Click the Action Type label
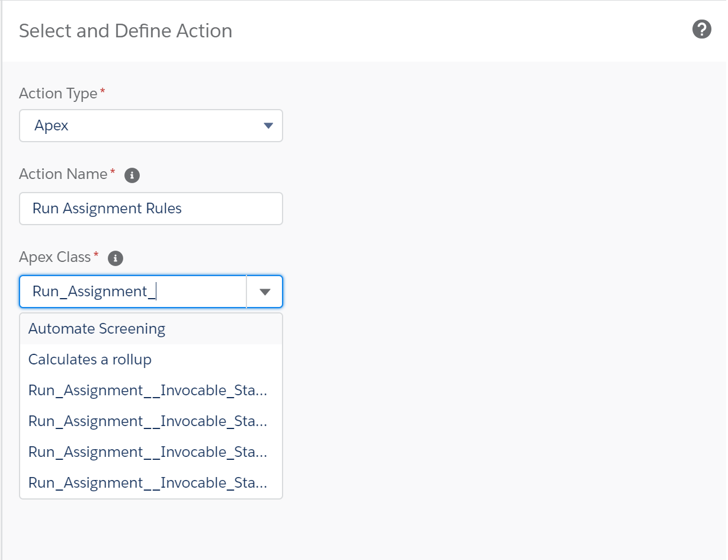This screenshot has height=560, width=728. [58, 94]
